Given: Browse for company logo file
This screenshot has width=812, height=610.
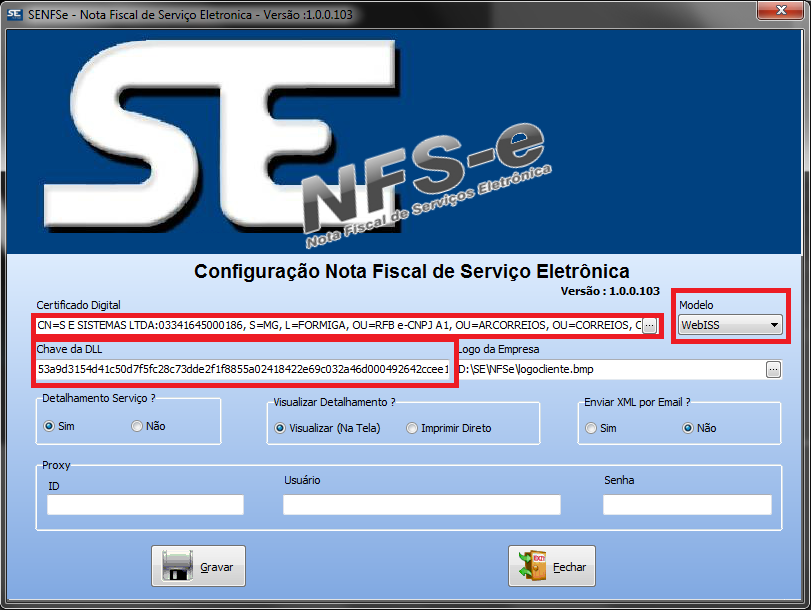Looking at the screenshot, I should point(773,370).
